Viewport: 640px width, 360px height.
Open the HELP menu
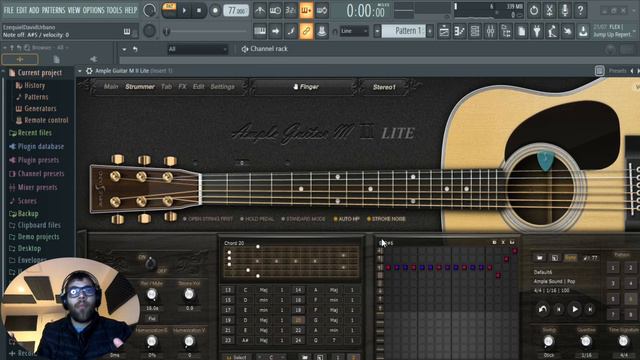pos(131,10)
